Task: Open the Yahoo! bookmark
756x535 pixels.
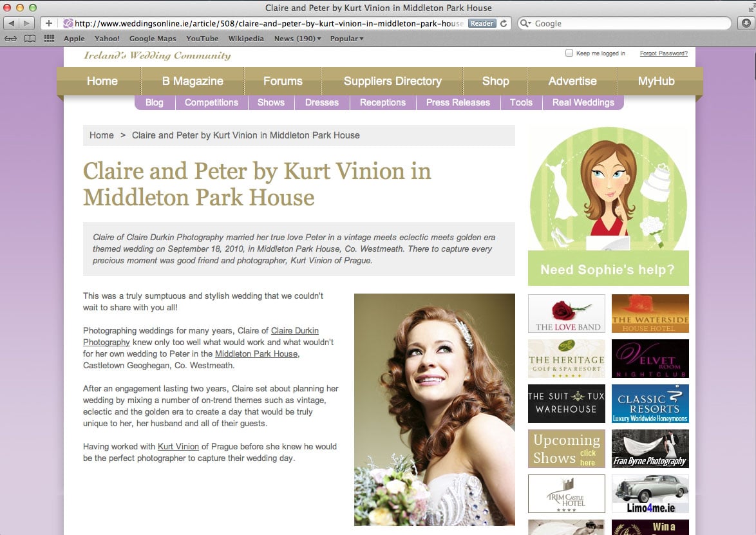Action: pos(107,39)
